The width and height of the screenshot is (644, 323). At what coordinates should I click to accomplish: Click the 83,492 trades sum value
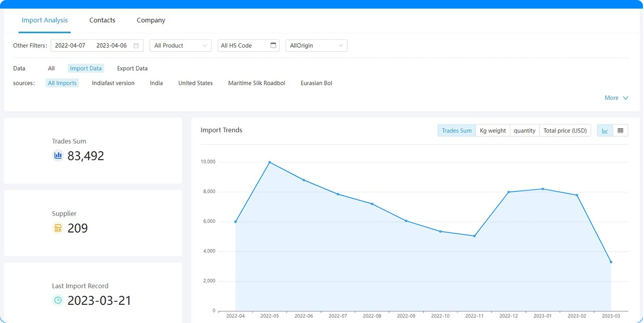(86, 156)
